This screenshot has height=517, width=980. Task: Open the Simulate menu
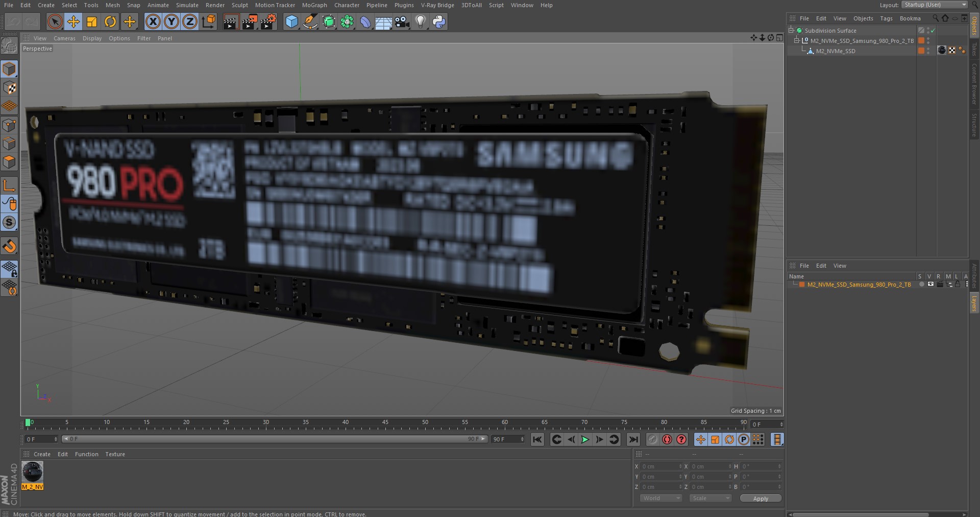(187, 5)
